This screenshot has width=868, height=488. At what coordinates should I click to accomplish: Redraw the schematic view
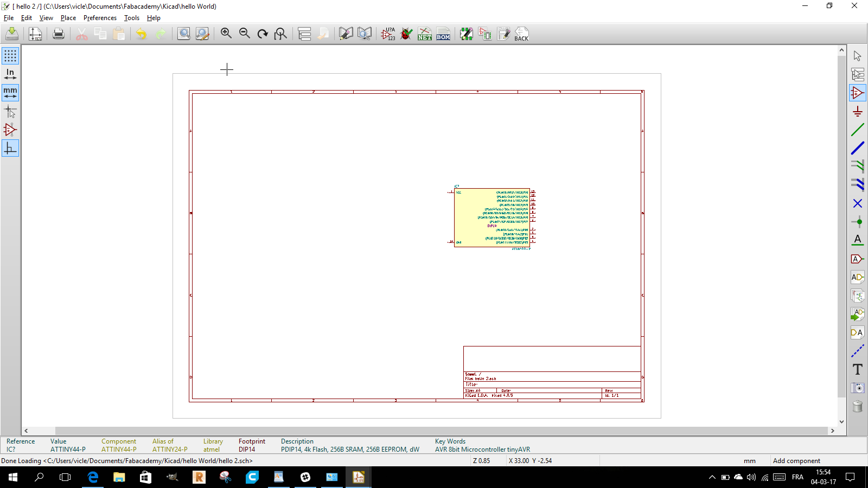coord(263,34)
